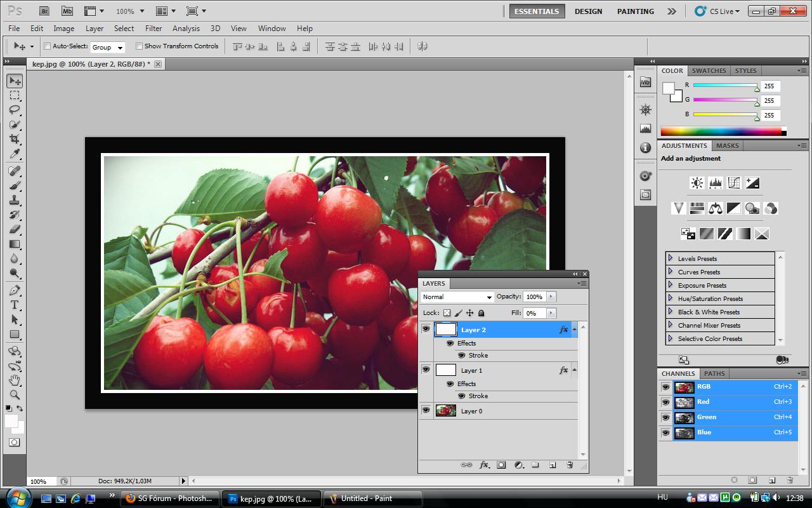Open CS Live button
The height and width of the screenshot is (508, 812).
(717, 11)
